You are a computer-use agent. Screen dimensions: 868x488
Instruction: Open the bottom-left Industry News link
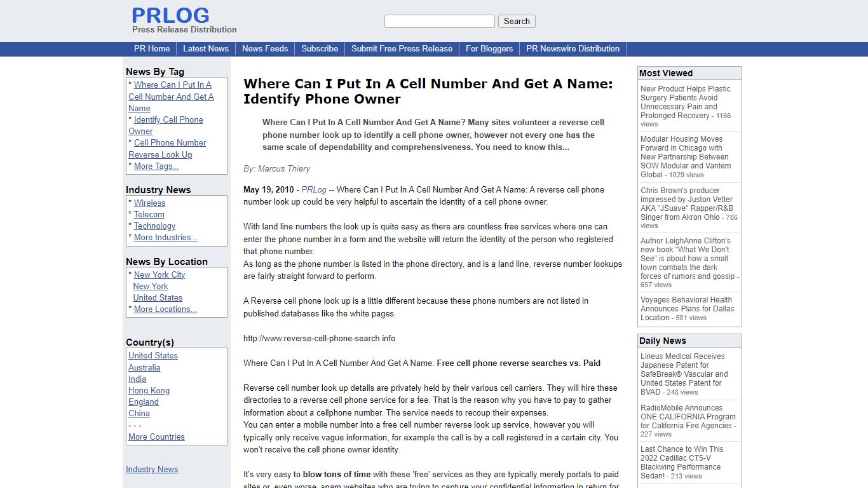[x=152, y=469]
